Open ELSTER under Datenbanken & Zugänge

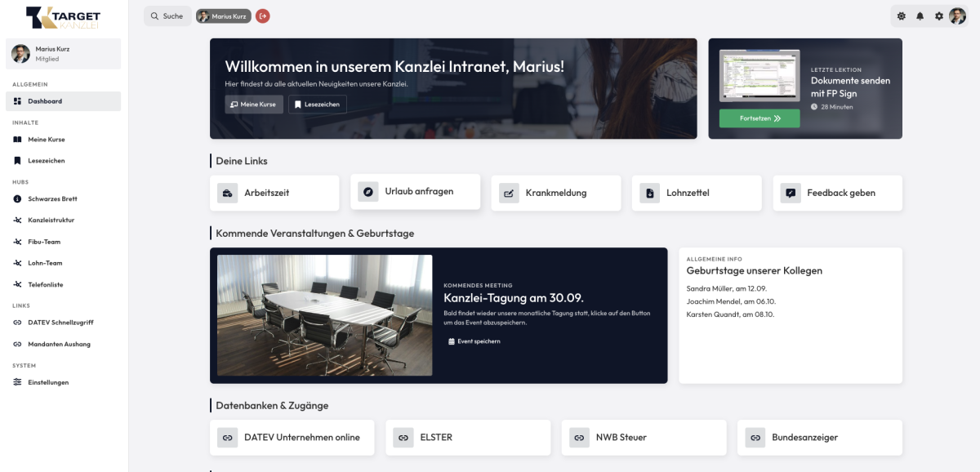point(467,437)
